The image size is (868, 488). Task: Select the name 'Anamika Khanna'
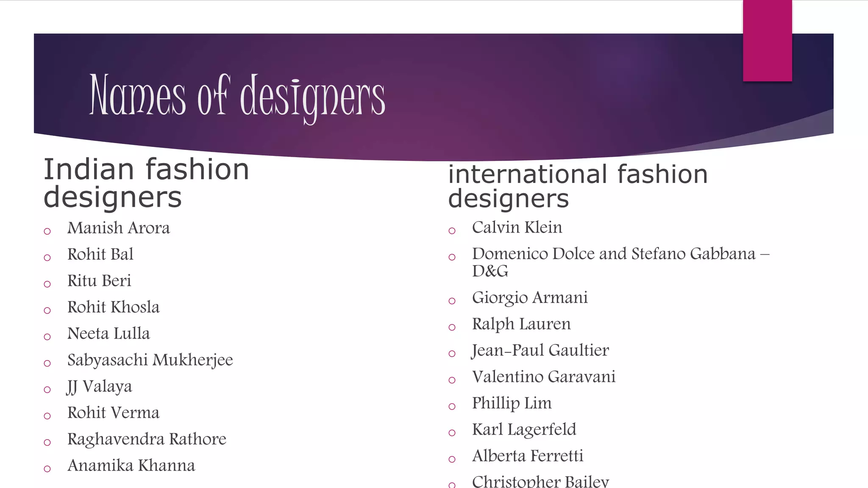tap(131, 466)
